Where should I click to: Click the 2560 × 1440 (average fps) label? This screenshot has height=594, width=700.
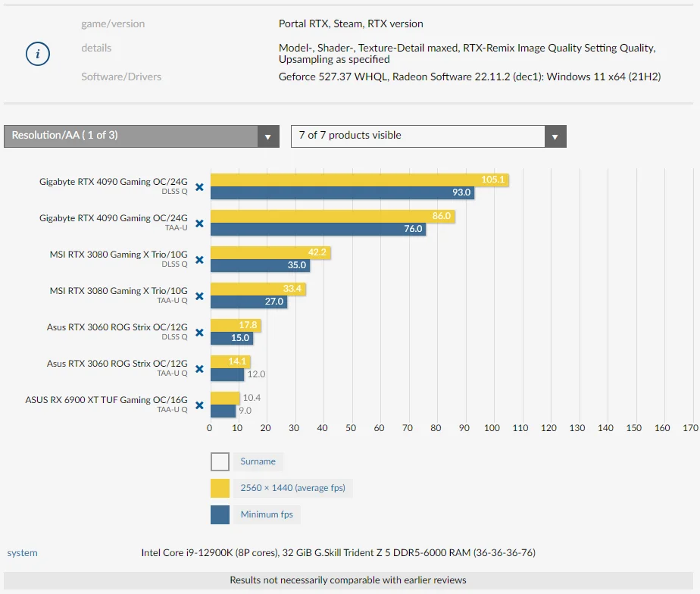pos(293,488)
